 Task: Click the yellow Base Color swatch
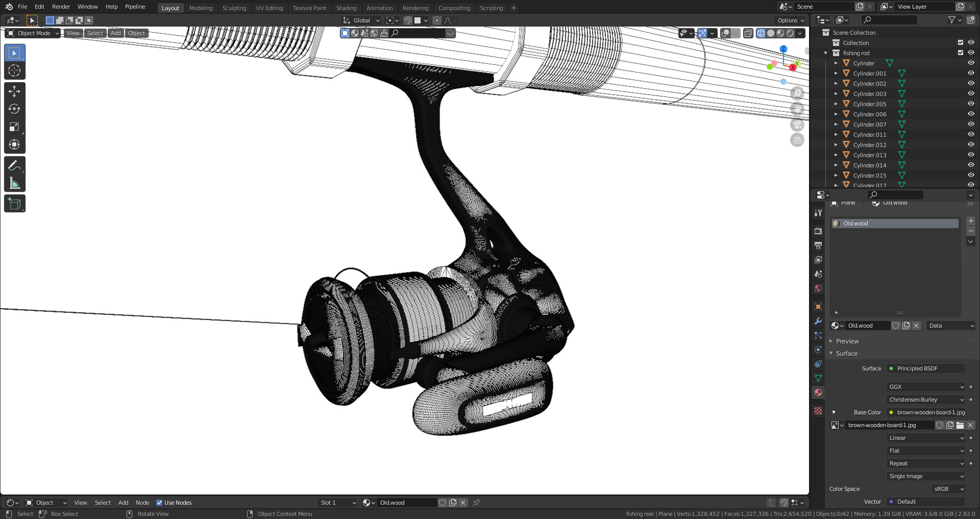click(x=891, y=412)
